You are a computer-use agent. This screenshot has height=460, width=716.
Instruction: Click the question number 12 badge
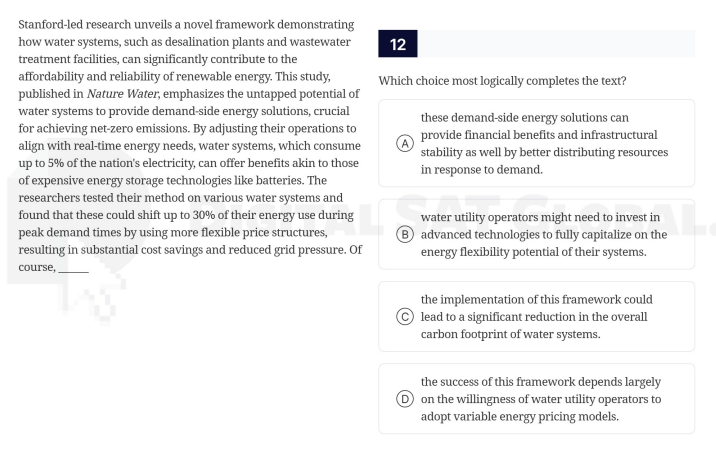[398, 44]
